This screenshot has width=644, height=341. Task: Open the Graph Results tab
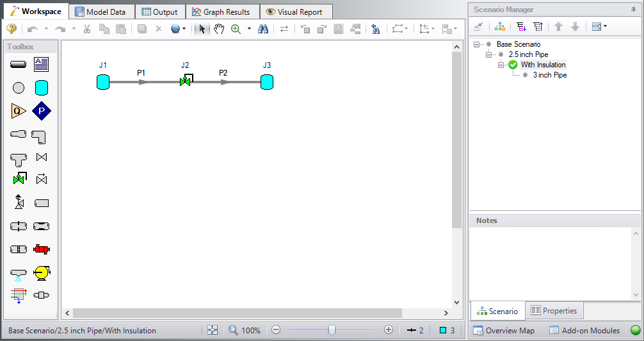[221, 12]
